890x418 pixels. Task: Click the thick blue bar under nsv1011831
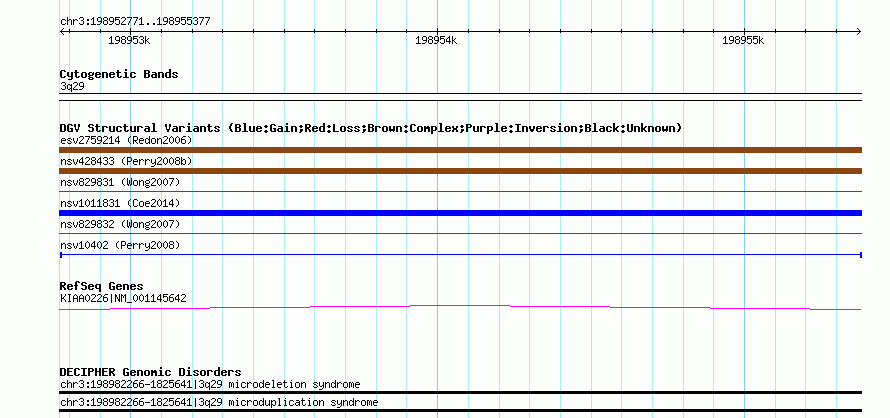click(x=460, y=213)
